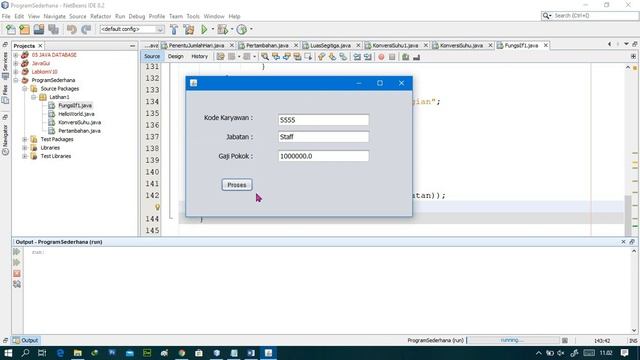The image size is (640, 360).
Task: Open the Run Project dropdown arrow
Action: pyautogui.click(x=212, y=29)
